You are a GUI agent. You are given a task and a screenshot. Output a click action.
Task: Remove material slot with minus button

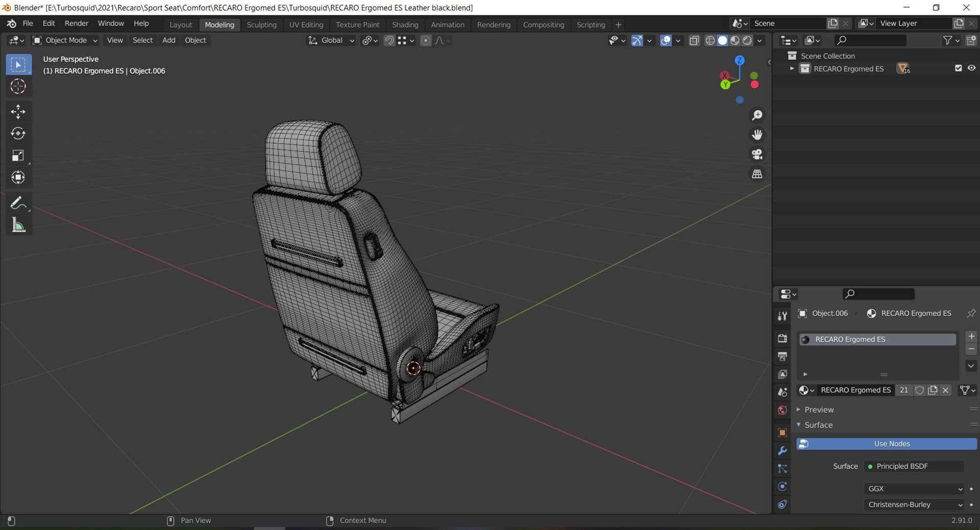point(971,349)
